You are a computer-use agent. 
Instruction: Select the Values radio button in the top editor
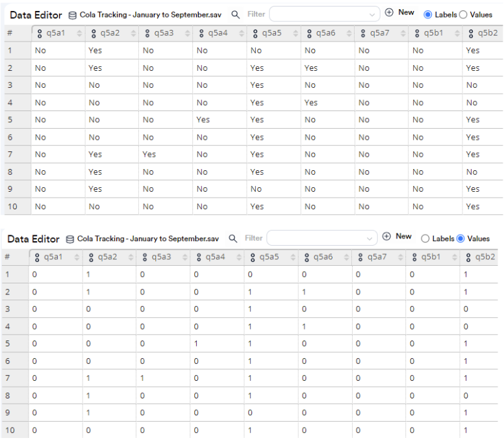pyautogui.click(x=463, y=15)
